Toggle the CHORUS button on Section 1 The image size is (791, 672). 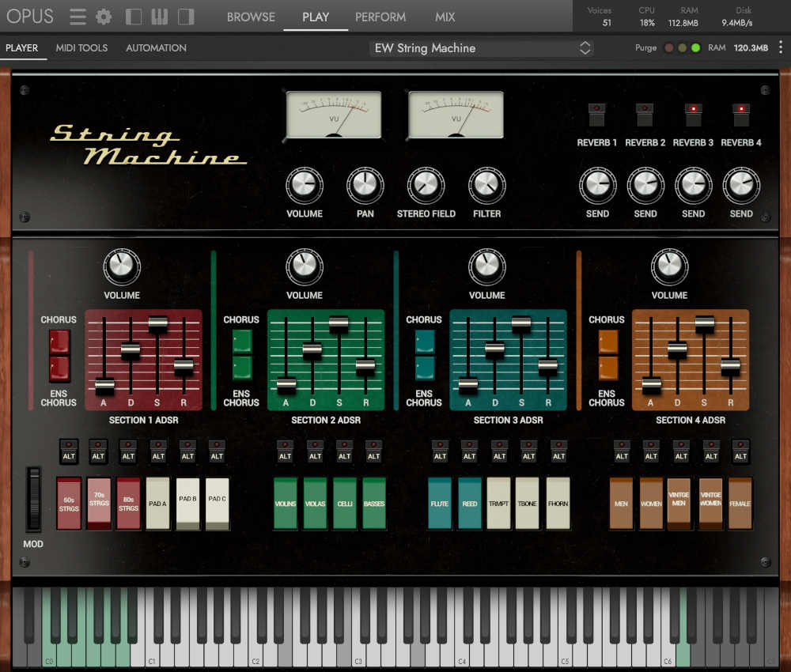coord(59,342)
